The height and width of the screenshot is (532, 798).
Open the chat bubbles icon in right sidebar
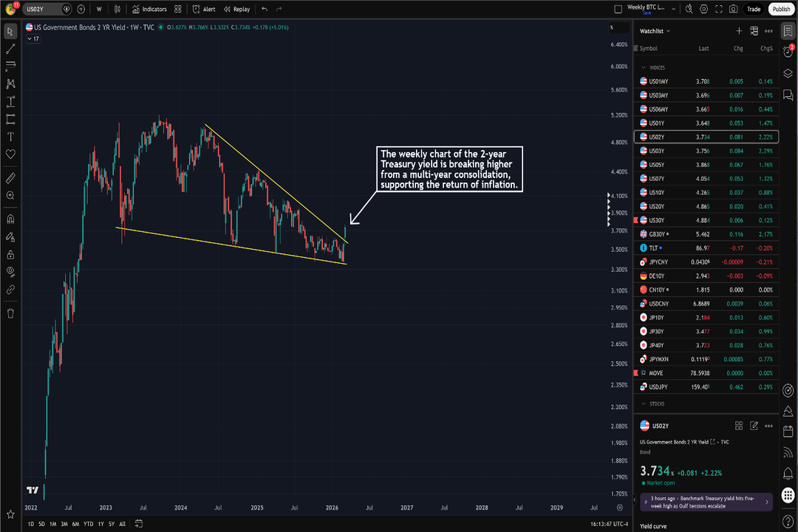(x=788, y=95)
